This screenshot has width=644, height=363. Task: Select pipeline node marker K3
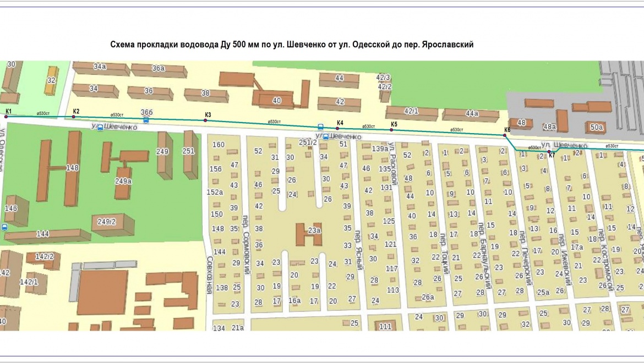(205, 120)
